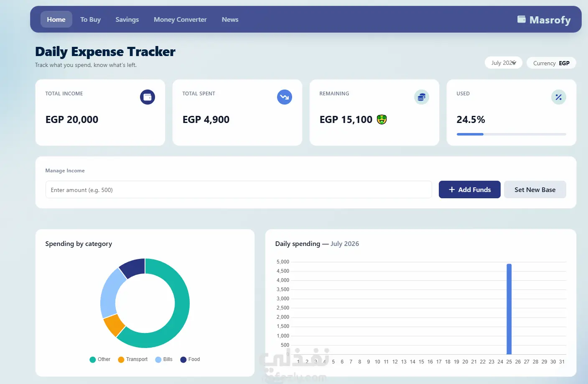588x384 pixels.
Task: Click the REMAINING card label
Action: [334, 94]
